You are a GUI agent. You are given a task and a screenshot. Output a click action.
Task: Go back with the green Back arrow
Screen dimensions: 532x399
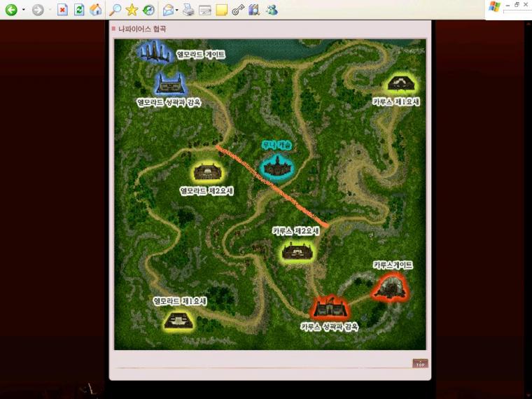(x=11, y=10)
